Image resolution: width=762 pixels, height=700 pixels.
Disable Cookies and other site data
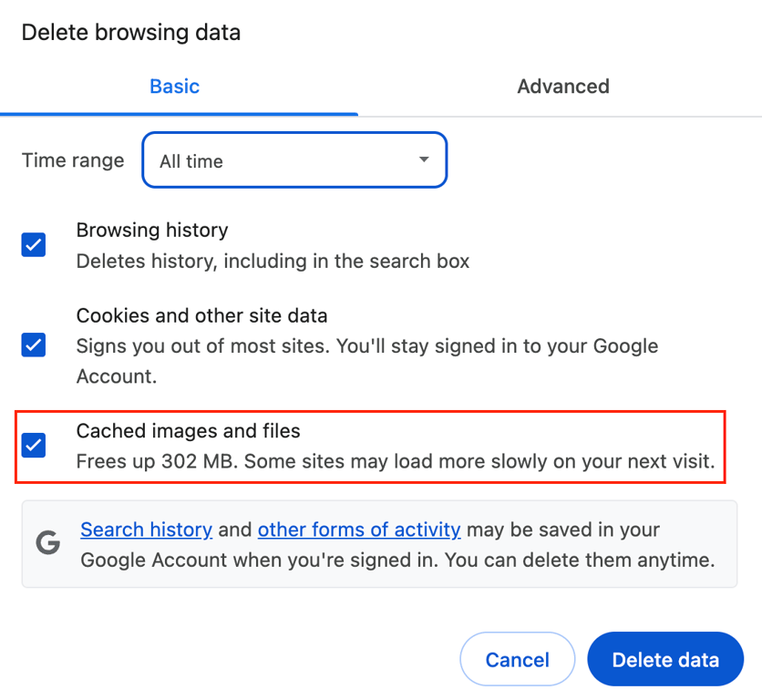(33, 345)
